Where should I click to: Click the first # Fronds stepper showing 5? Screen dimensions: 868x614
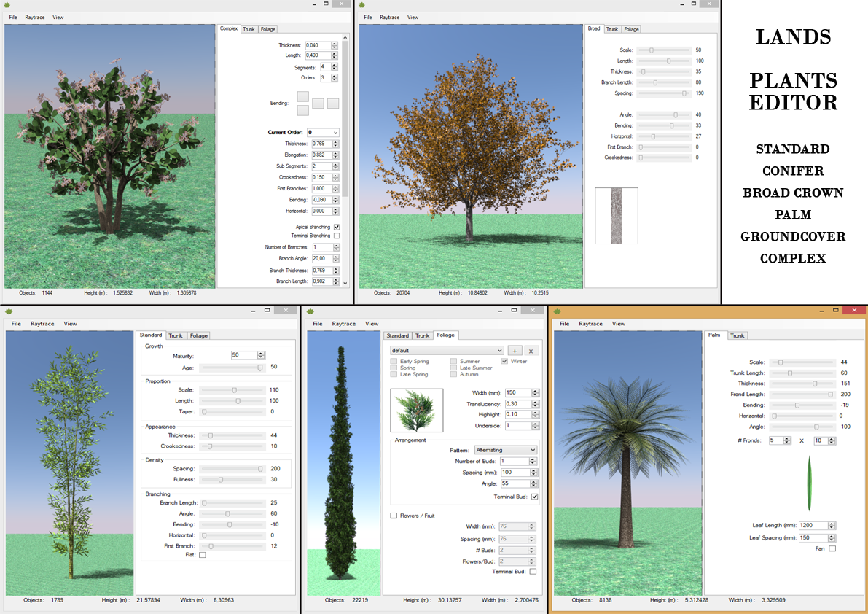786,440
